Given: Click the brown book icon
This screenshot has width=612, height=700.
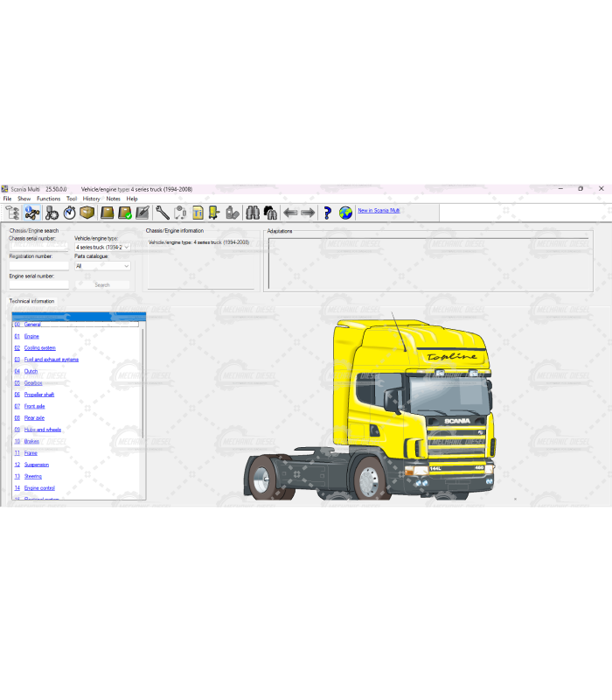Looking at the screenshot, I should click(107, 213).
